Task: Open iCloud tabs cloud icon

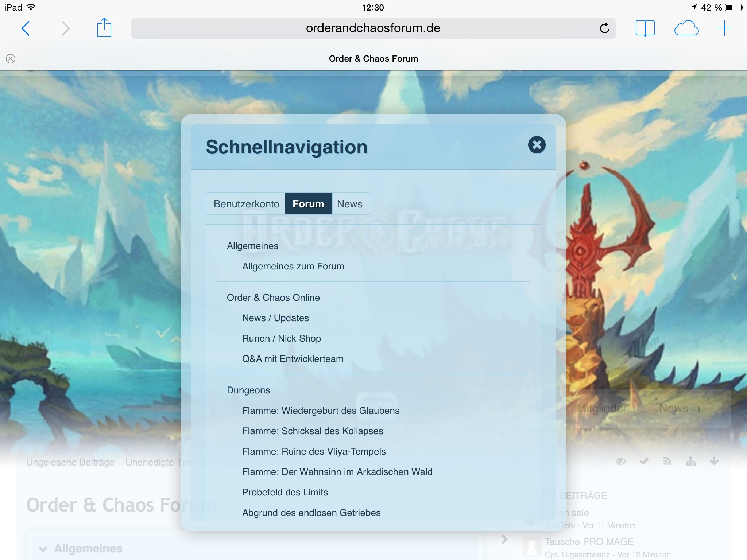Action: 686,28
